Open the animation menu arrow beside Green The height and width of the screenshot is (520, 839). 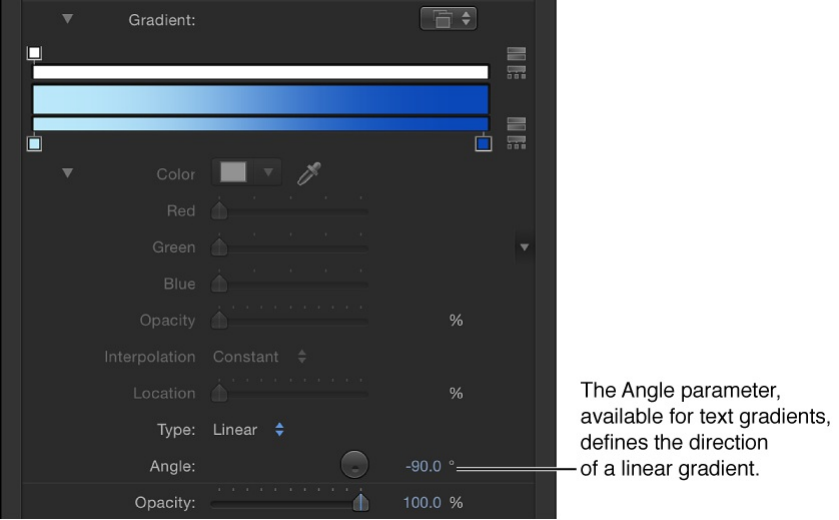pyautogui.click(x=522, y=246)
